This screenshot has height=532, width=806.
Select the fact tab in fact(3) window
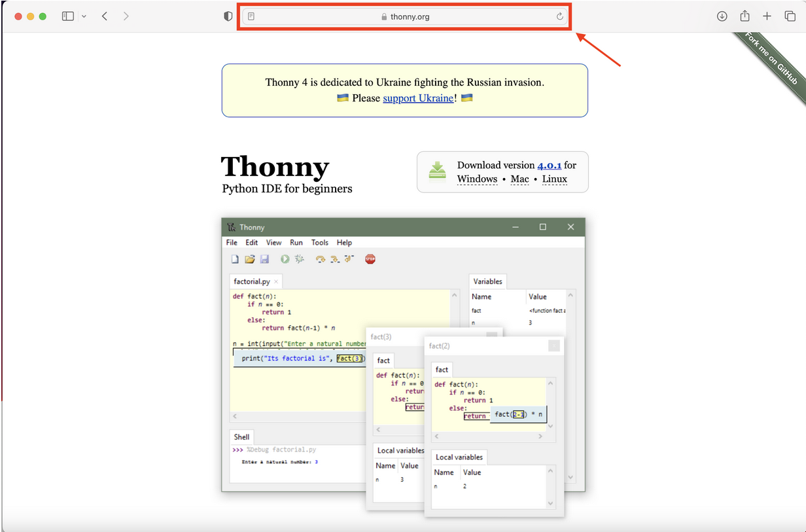tap(383, 360)
